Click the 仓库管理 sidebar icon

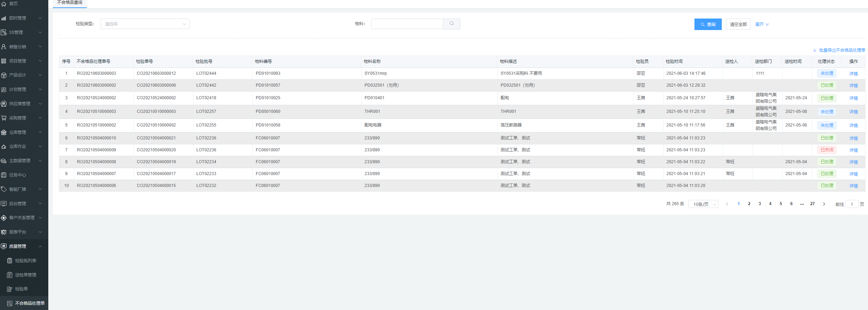[4, 132]
